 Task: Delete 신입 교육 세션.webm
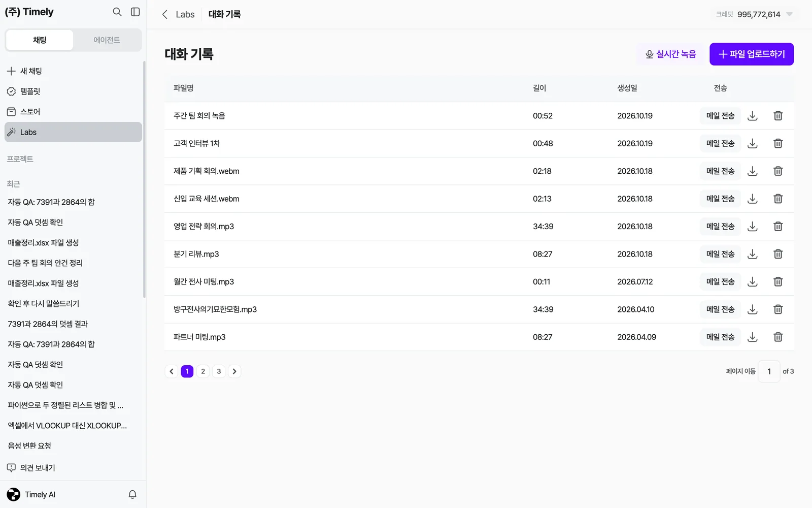(x=778, y=199)
